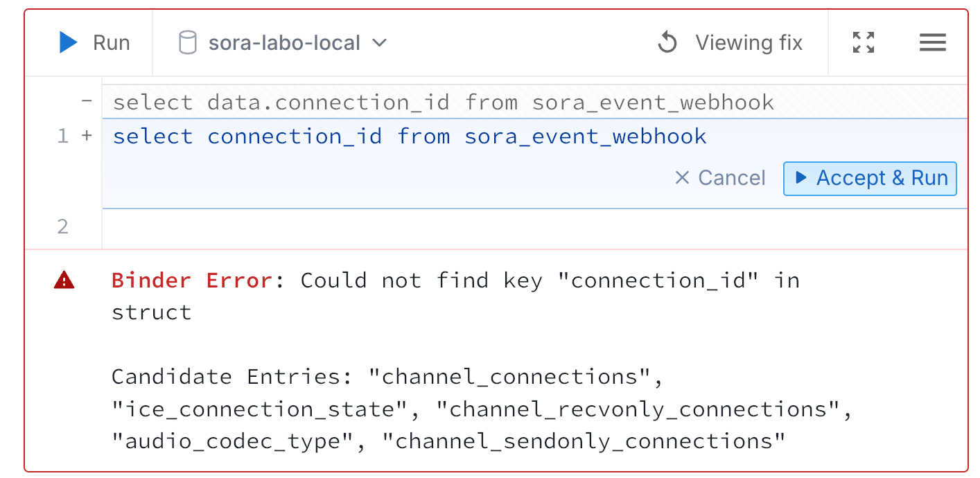
Task: Click the removed line containing data.connection_id
Action: click(x=443, y=103)
